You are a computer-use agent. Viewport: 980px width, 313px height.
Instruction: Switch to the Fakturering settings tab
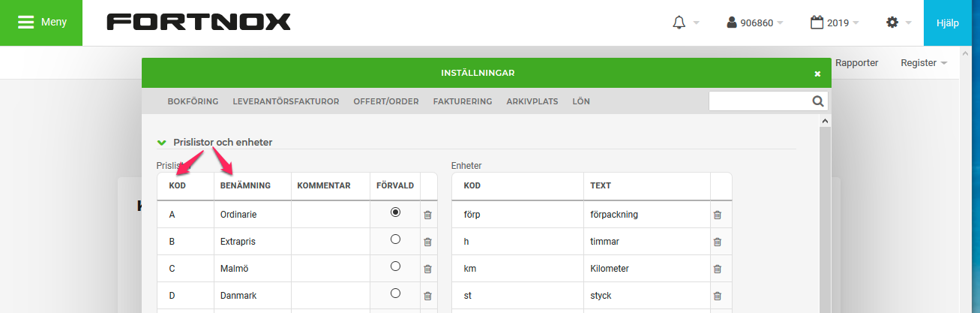click(463, 101)
